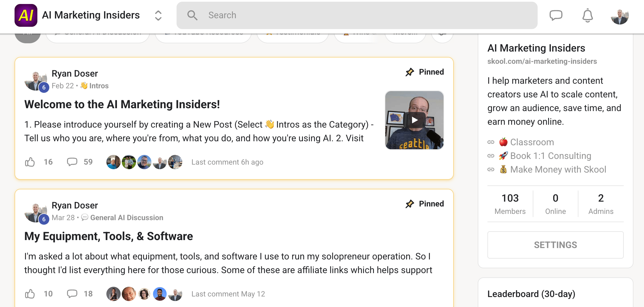Open comments on the Equipment post

(72, 294)
